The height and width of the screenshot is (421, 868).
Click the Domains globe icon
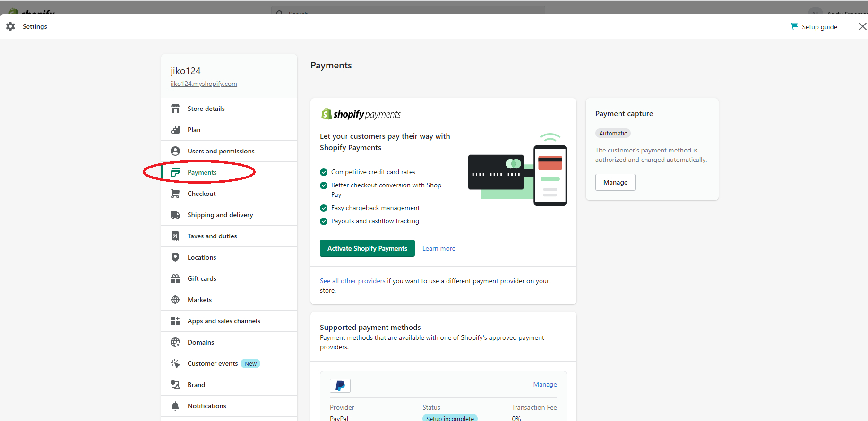(x=175, y=342)
